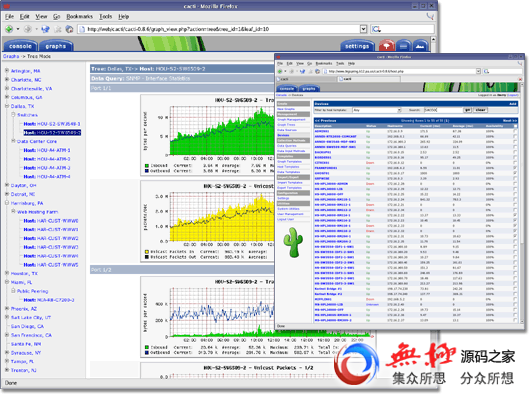Image resolution: width=530 pixels, height=394 pixels.
Task: Open the settings tab in main window
Action: (357, 46)
